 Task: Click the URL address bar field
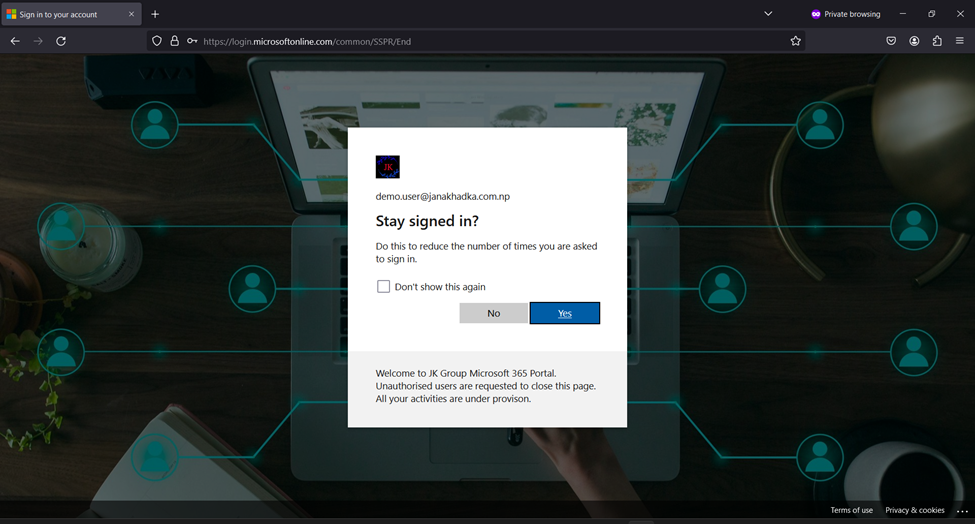click(x=476, y=41)
